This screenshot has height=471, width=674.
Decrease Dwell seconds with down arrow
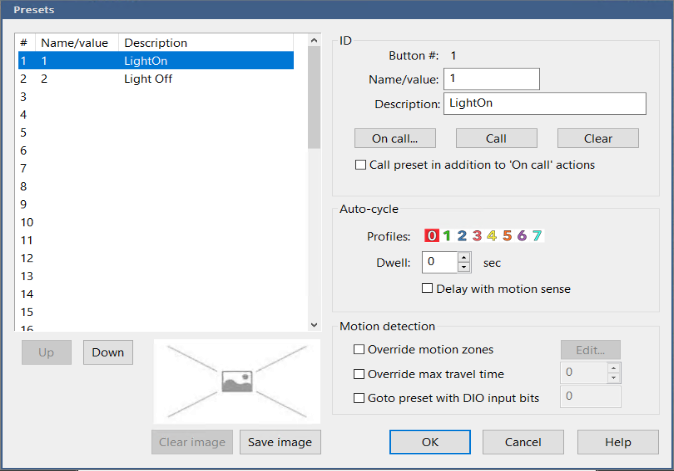(x=464, y=267)
